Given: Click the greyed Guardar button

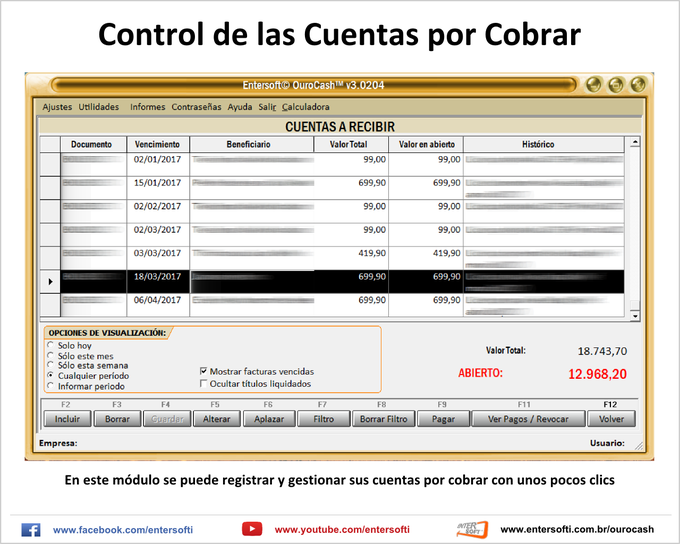Looking at the screenshot, I should [x=167, y=419].
